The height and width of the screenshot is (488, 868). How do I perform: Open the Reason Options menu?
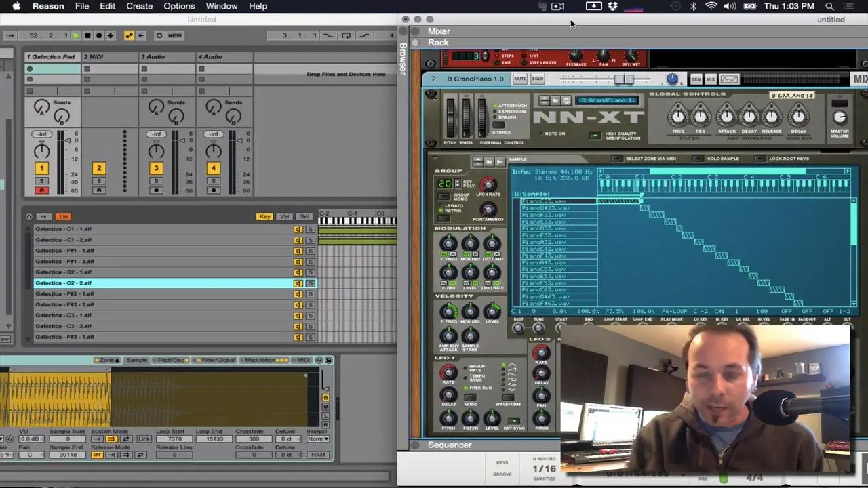179,6
